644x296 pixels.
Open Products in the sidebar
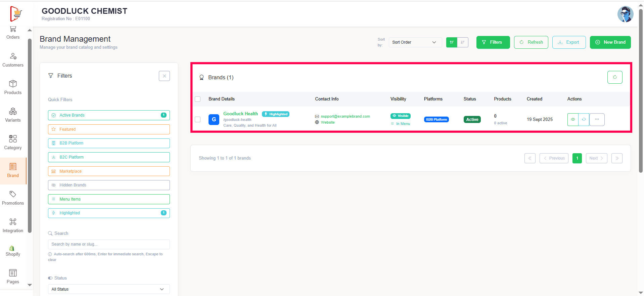(13, 87)
